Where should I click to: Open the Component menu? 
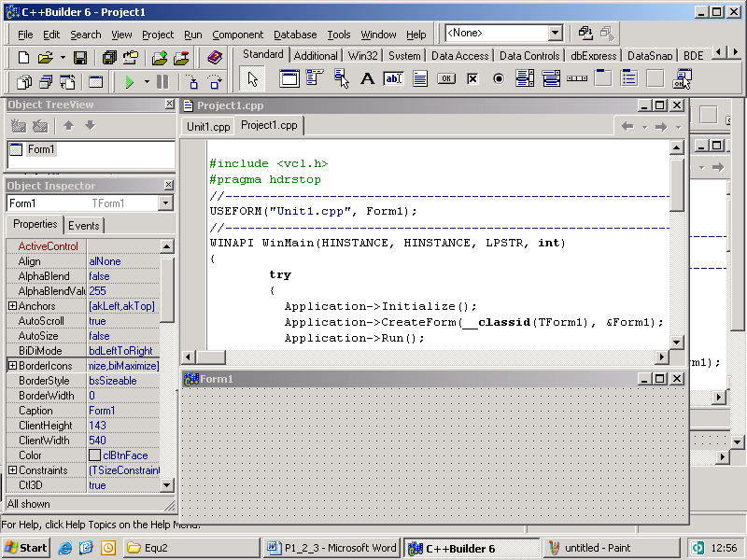point(238,35)
